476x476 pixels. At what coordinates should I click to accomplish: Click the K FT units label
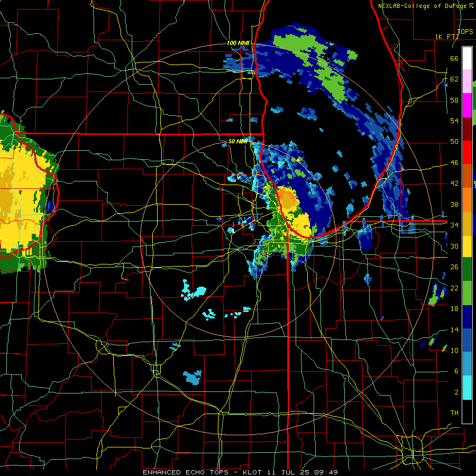[x=447, y=36]
